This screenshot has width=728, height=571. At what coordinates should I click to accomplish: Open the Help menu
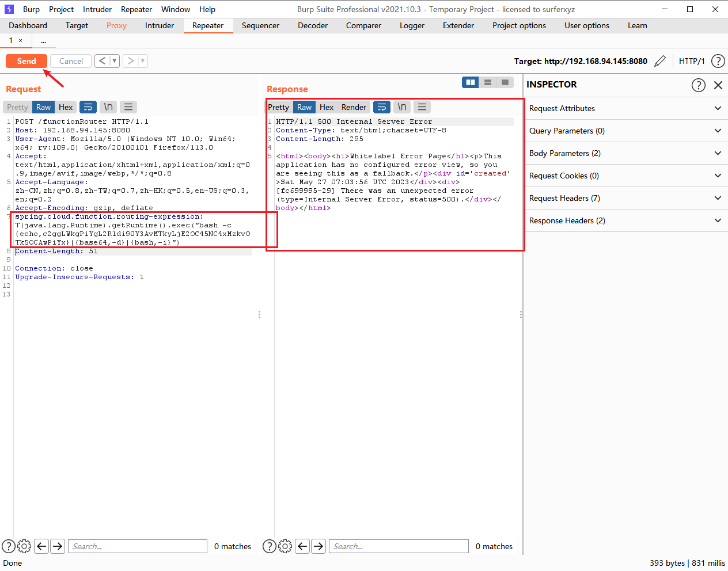click(207, 9)
